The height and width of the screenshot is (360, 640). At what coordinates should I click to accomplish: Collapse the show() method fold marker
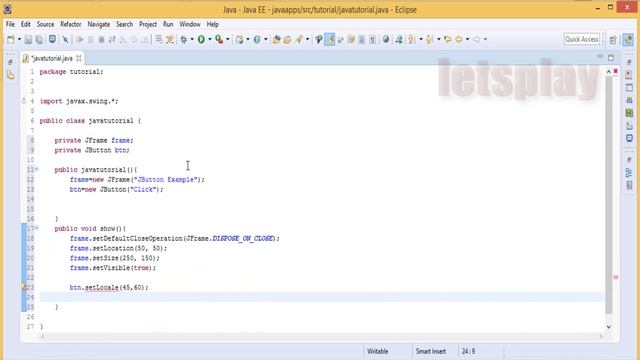coord(36,228)
